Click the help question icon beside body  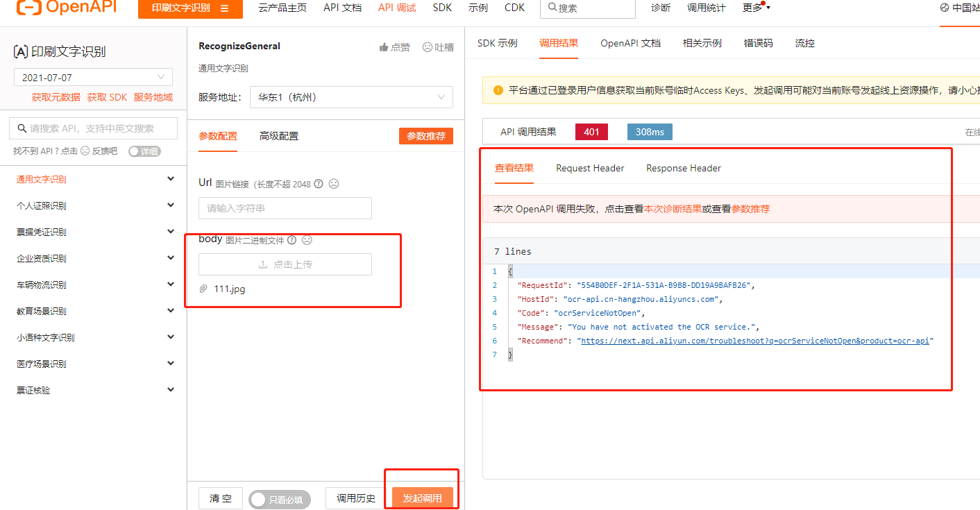pos(292,240)
